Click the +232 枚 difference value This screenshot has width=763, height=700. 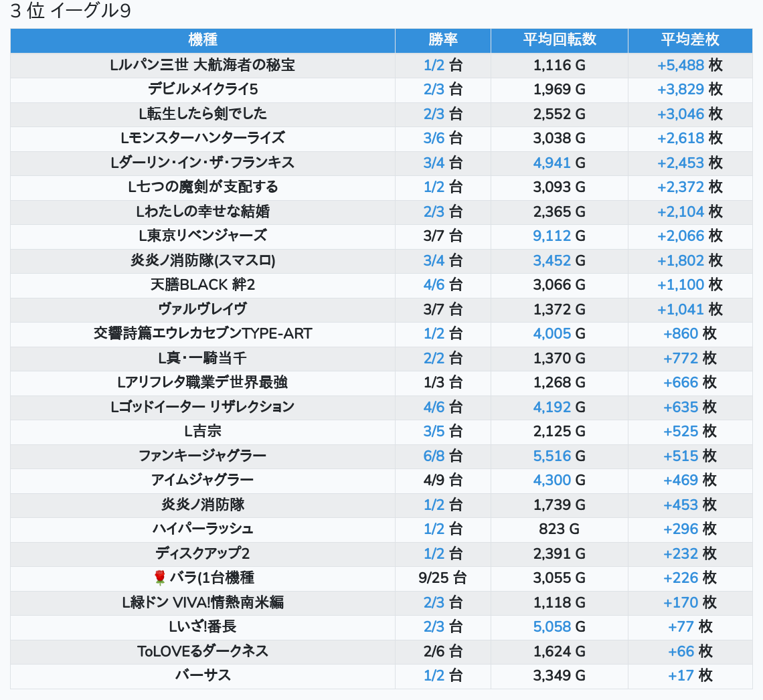tap(690, 553)
